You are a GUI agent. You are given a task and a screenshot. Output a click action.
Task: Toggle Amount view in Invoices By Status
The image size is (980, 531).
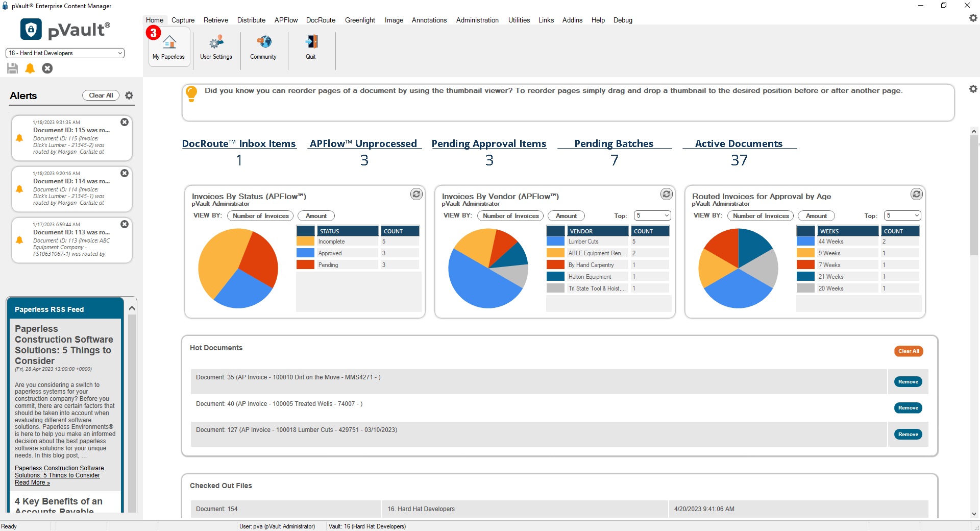click(x=316, y=216)
